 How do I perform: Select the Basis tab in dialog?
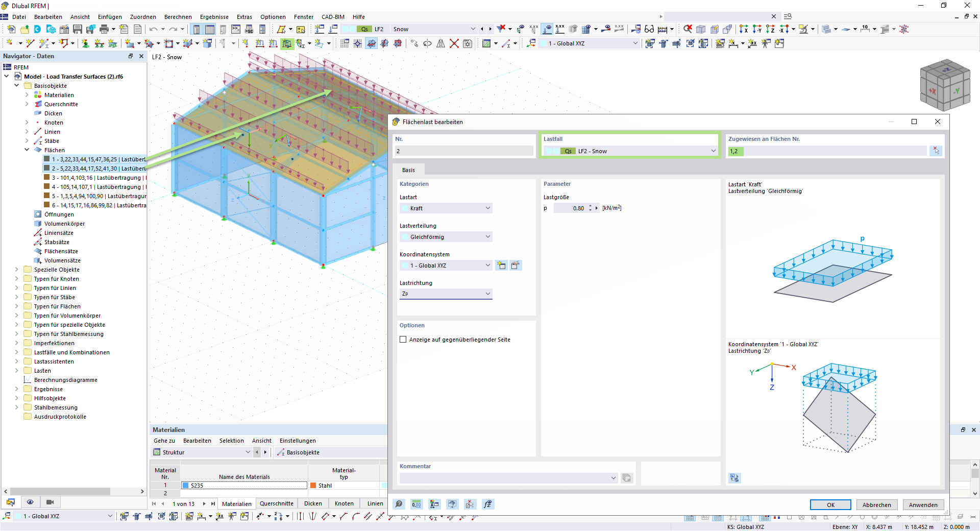coord(408,170)
